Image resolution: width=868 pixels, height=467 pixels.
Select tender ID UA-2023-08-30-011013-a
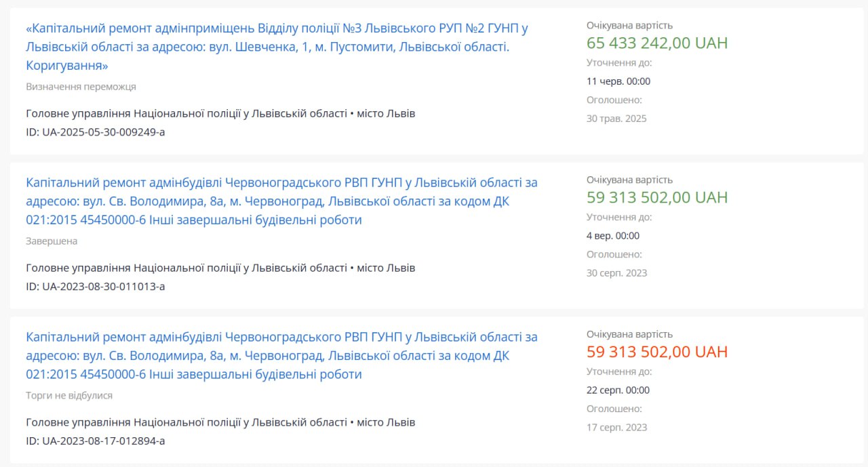pyautogui.click(x=96, y=287)
